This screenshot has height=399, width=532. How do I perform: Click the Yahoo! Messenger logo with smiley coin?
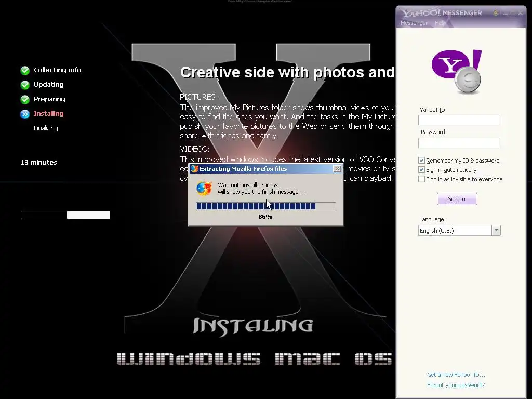pyautogui.click(x=457, y=72)
